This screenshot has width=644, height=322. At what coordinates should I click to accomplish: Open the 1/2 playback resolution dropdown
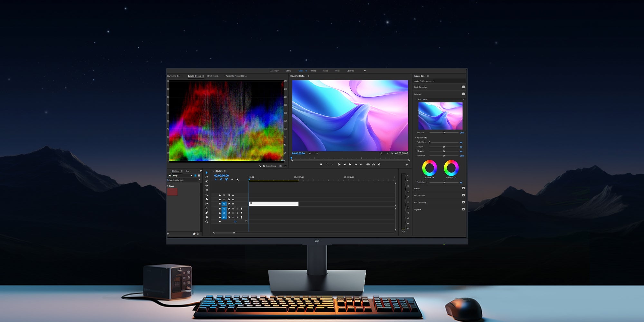pos(384,154)
